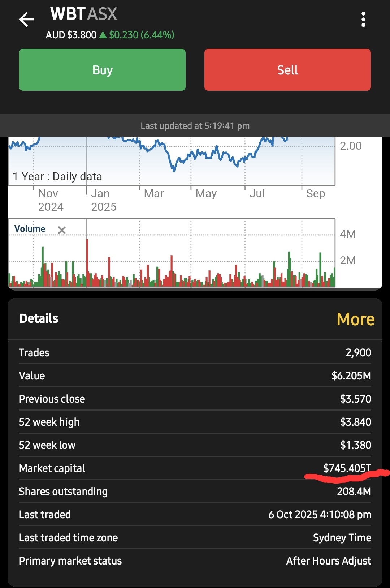Tap the Primary market status row
The image size is (390, 588).
coord(195,561)
